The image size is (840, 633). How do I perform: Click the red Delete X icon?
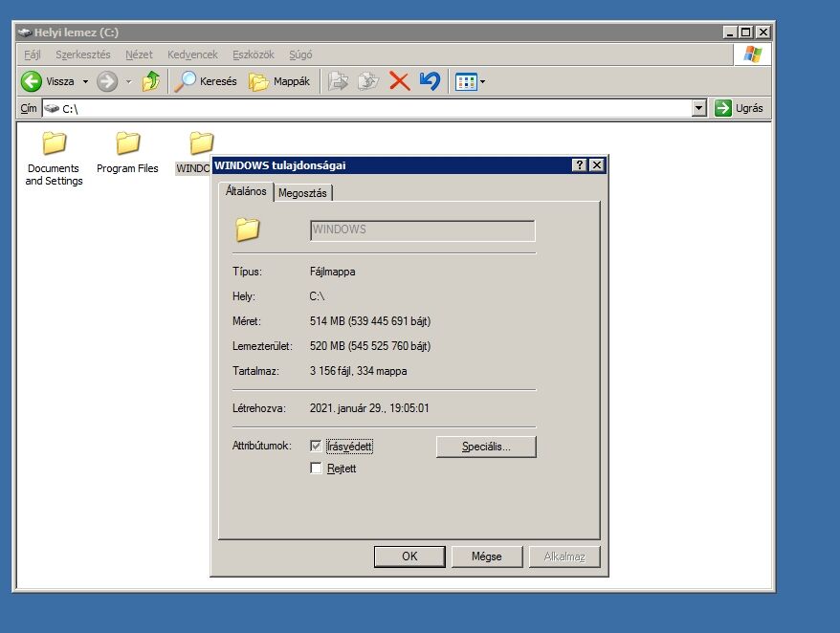tap(399, 81)
